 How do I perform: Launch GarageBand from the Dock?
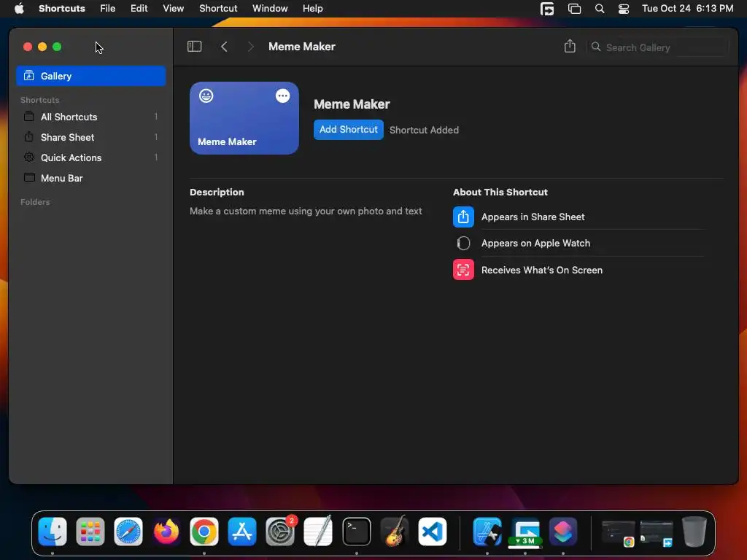point(395,532)
